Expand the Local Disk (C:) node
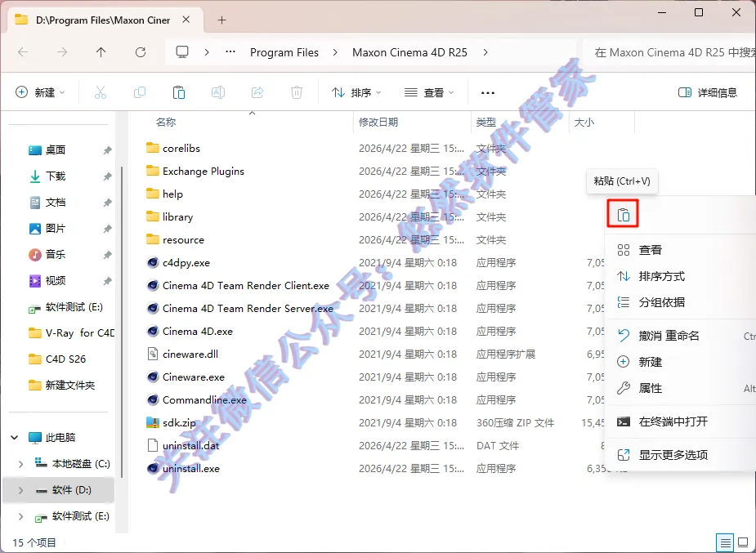 pyautogui.click(x=20, y=464)
